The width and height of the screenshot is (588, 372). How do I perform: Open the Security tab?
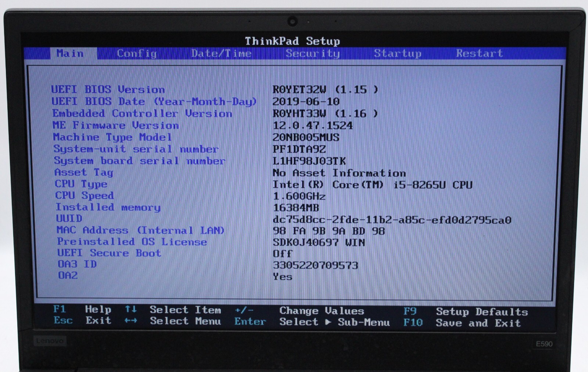313,54
